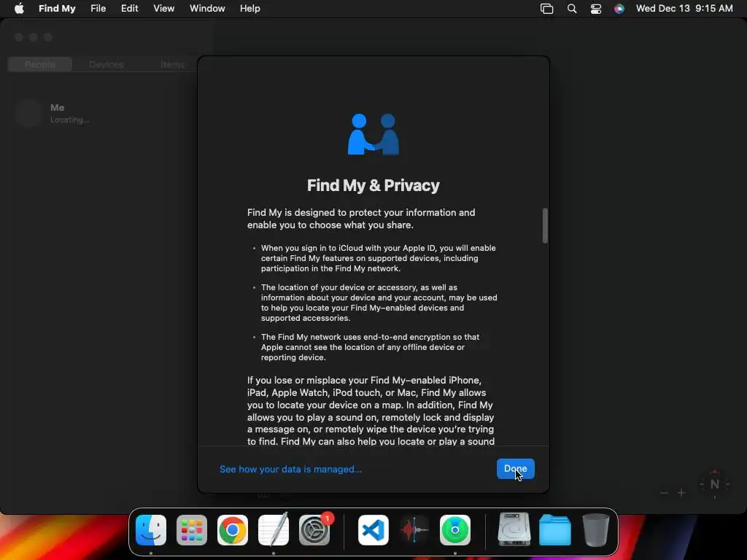Click the map zoom out minus button

[x=664, y=493]
